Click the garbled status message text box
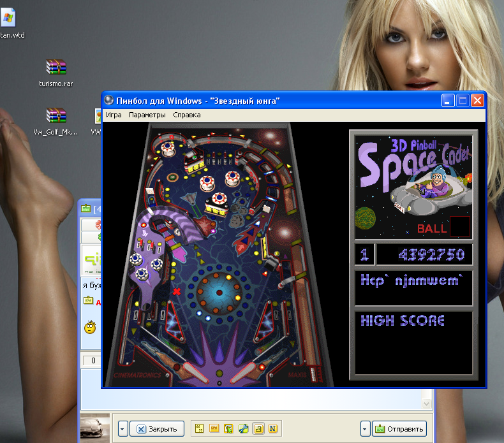Screen dimensions: 504x443 (413, 288)
